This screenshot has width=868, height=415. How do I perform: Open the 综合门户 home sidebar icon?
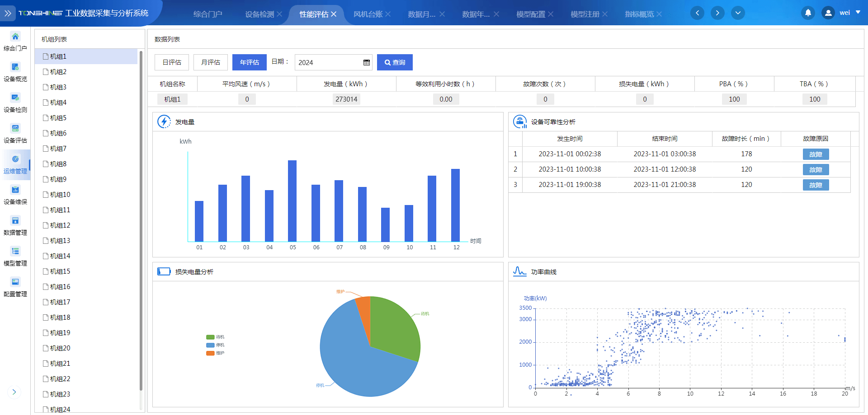click(15, 37)
